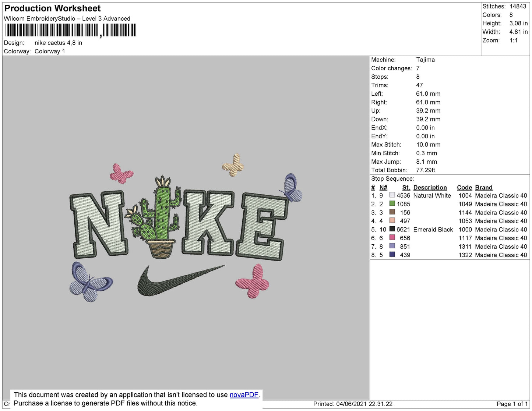The image size is (532, 411).
Task: Click the Total Bobbin value 77.29ft
Action: pyautogui.click(x=426, y=170)
